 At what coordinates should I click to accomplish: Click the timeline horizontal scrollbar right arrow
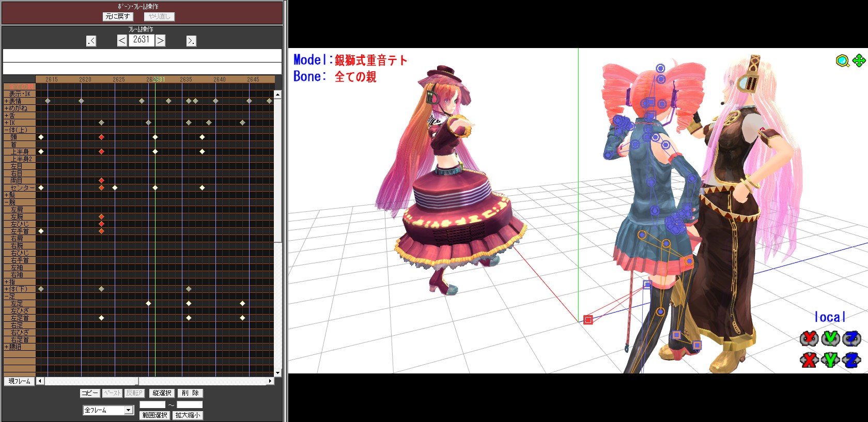tap(270, 381)
